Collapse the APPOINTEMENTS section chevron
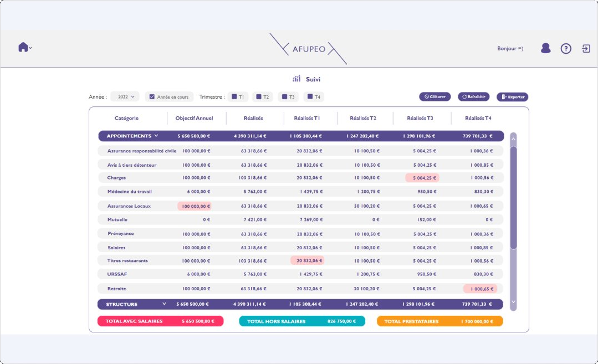Screen dimensions: 598x364 156,136
